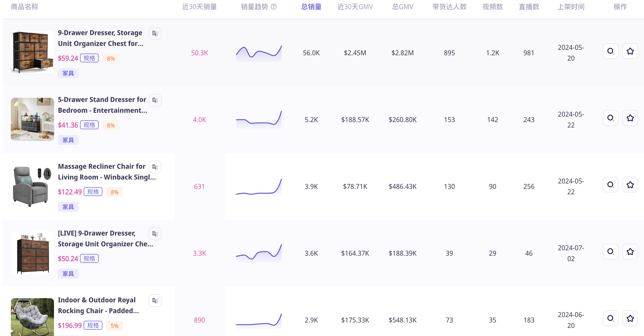Expand 规格 options on $122.49 recliner

click(x=93, y=192)
